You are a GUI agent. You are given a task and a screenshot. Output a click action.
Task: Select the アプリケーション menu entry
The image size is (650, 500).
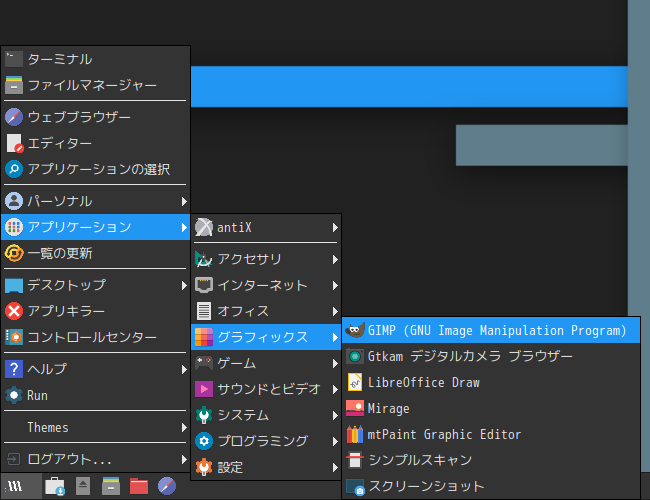[x=96, y=227]
